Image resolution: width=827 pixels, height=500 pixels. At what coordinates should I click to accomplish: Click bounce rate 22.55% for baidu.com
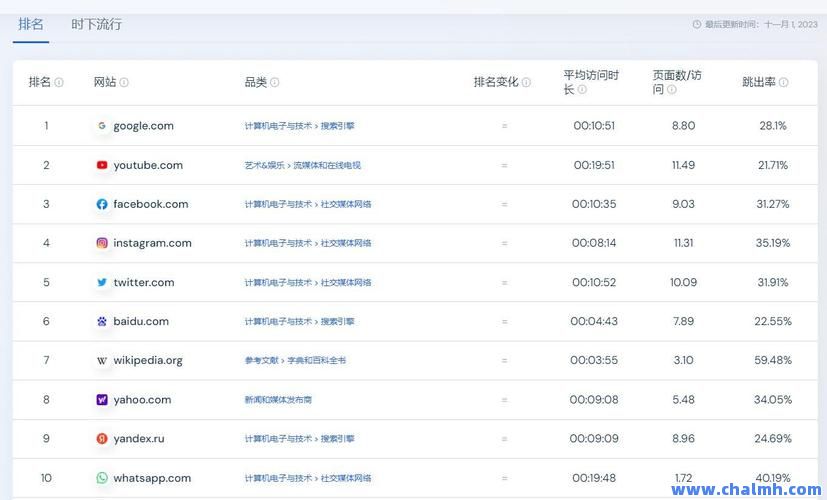[773, 321]
